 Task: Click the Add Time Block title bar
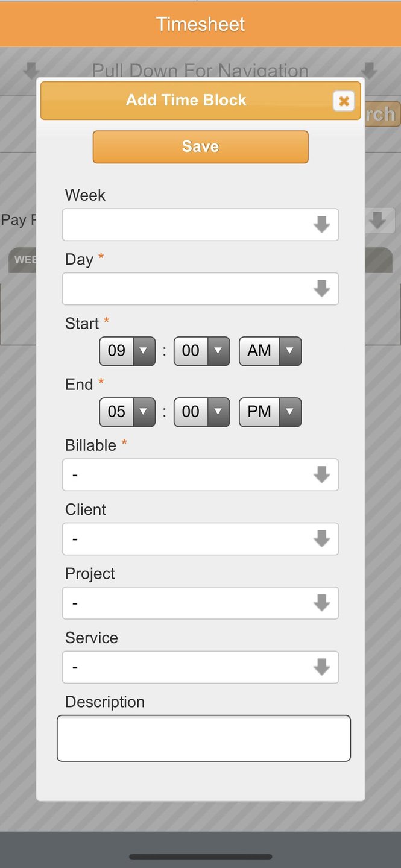tap(186, 101)
